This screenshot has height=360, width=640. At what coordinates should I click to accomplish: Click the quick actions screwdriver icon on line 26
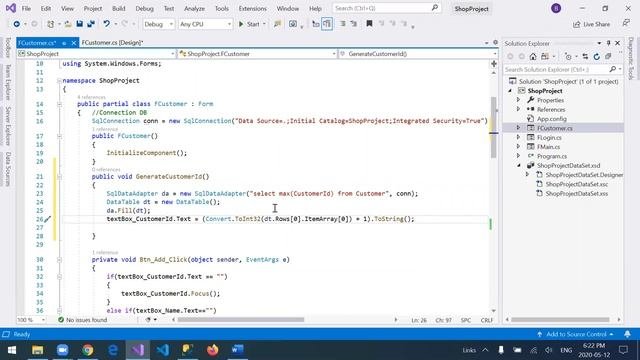tap(48, 219)
